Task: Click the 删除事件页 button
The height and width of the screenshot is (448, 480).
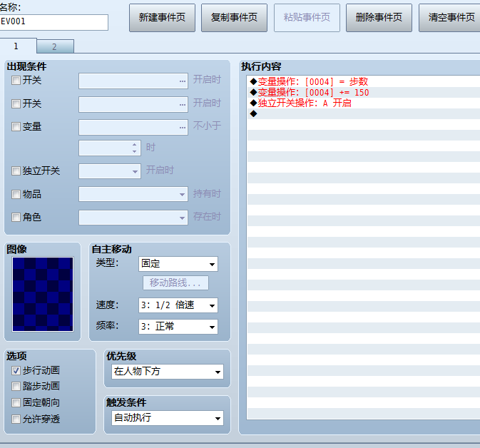Action: pyautogui.click(x=379, y=18)
